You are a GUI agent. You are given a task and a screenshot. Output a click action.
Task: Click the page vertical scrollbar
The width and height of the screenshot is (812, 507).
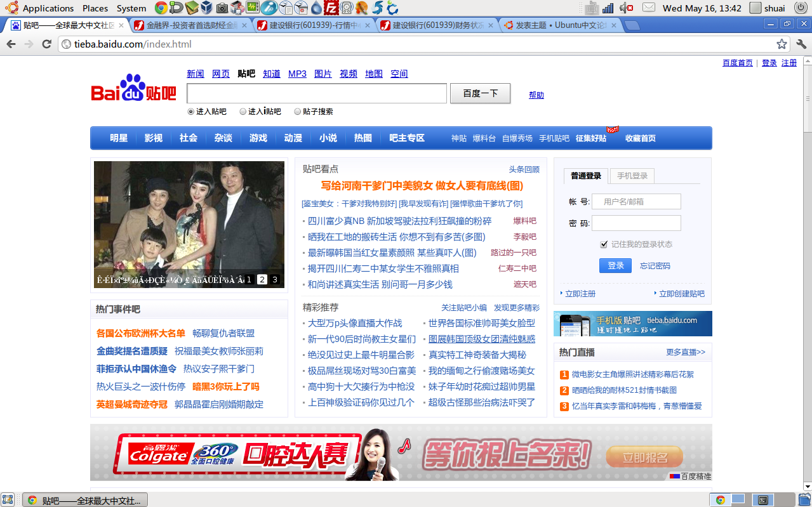click(x=807, y=272)
